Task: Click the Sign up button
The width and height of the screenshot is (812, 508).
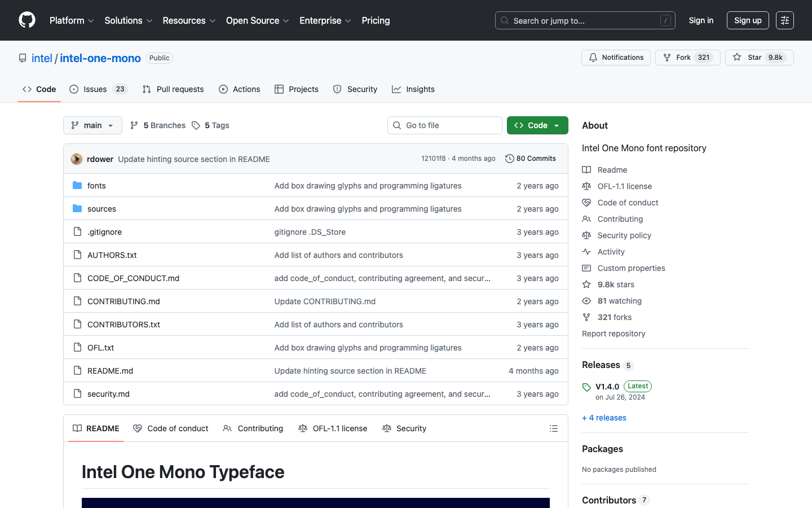Action: tap(748, 20)
